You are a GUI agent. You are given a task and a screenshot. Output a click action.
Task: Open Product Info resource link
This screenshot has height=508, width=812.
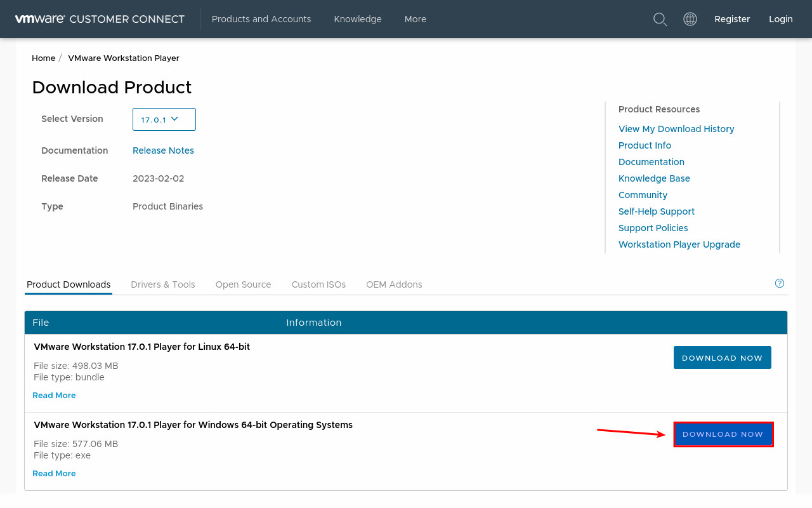645,145
